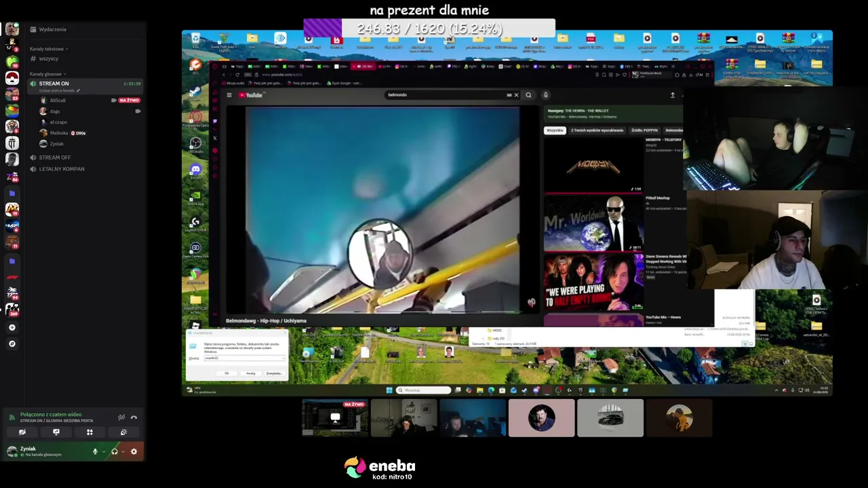This screenshot has width=868, height=488.
Task: Open the green apple server icon
Action: coord(12,62)
